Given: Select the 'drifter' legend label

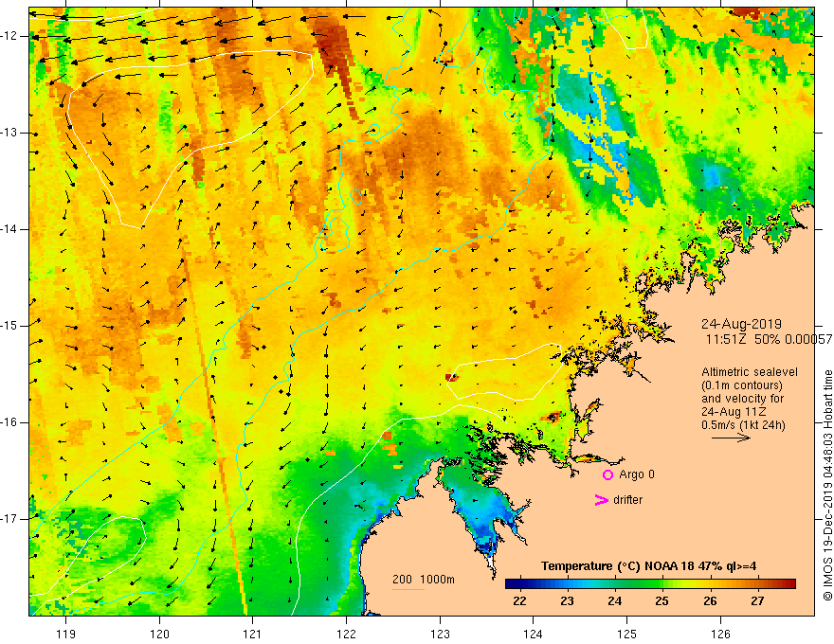Looking at the screenshot, I should click(x=627, y=500).
